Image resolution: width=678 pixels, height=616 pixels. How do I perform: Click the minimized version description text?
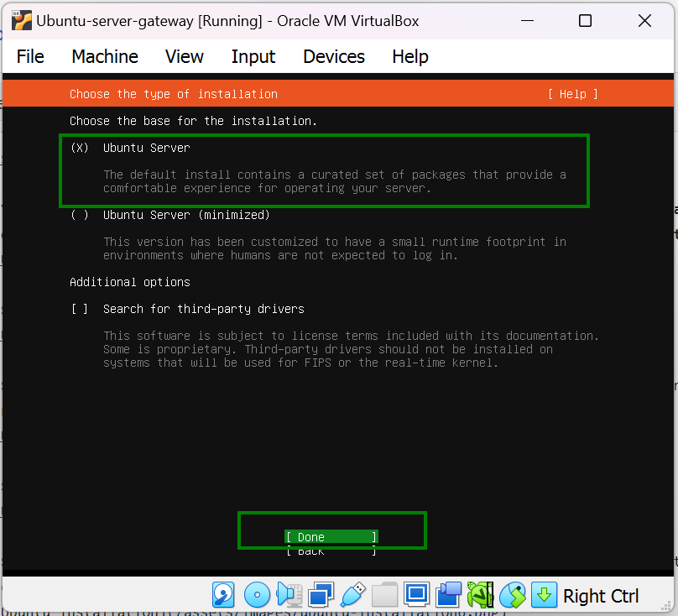point(335,248)
